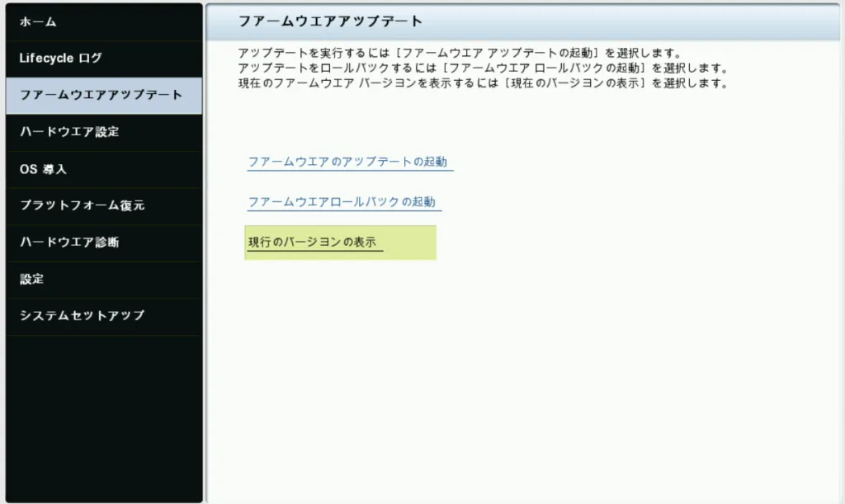Image resolution: width=845 pixels, height=504 pixels.
Task: Click the yellow highlight box right of 現行のバージョンの表示
Action: click(x=410, y=243)
